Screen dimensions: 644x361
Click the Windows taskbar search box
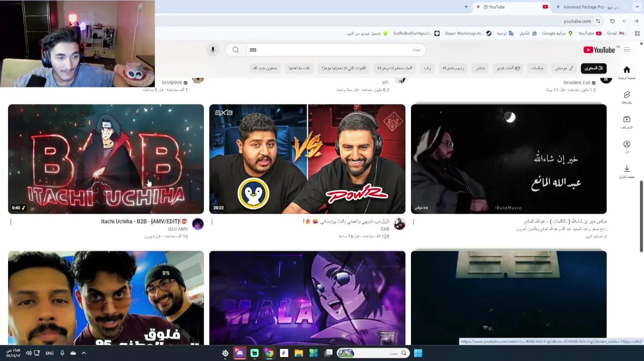374,353
